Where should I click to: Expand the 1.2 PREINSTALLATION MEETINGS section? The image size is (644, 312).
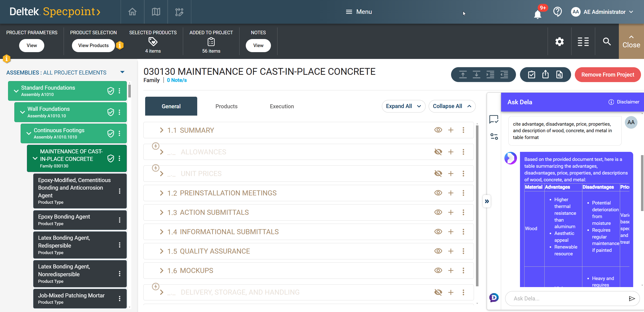(162, 193)
